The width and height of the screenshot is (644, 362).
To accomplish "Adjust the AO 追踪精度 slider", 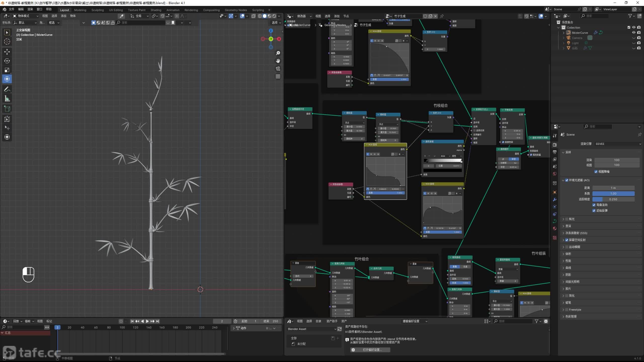I will coord(613,199).
